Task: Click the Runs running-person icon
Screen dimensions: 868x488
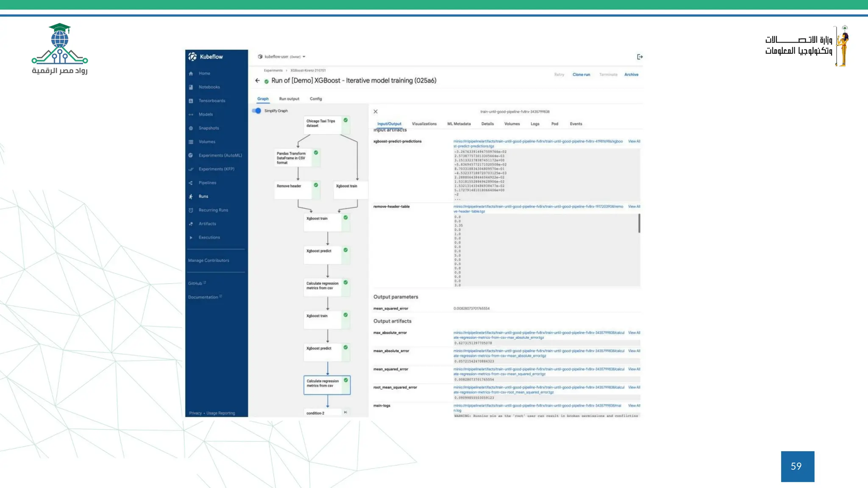Action: (191, 197)
